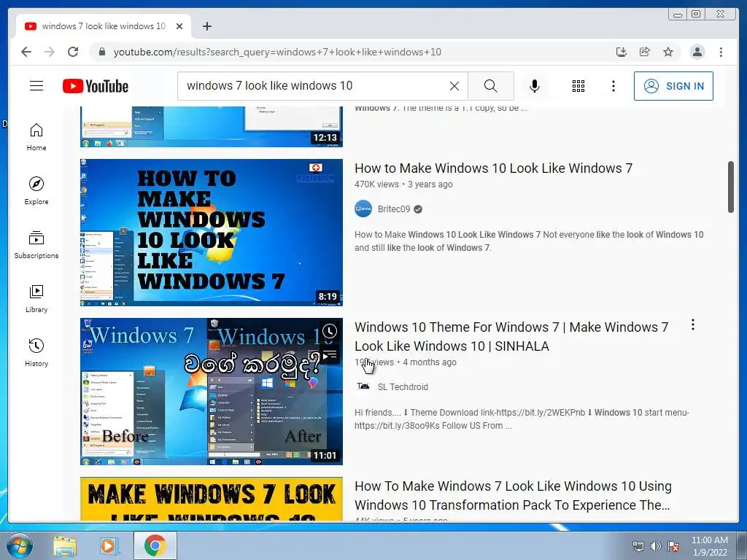Close the YouTube search results tab

179,26
